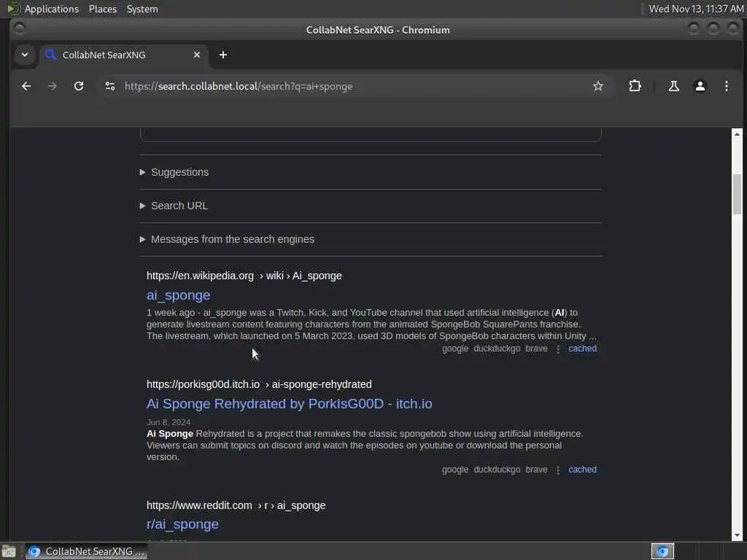
Task: Open the Places menu
Action: coord(102,9)
